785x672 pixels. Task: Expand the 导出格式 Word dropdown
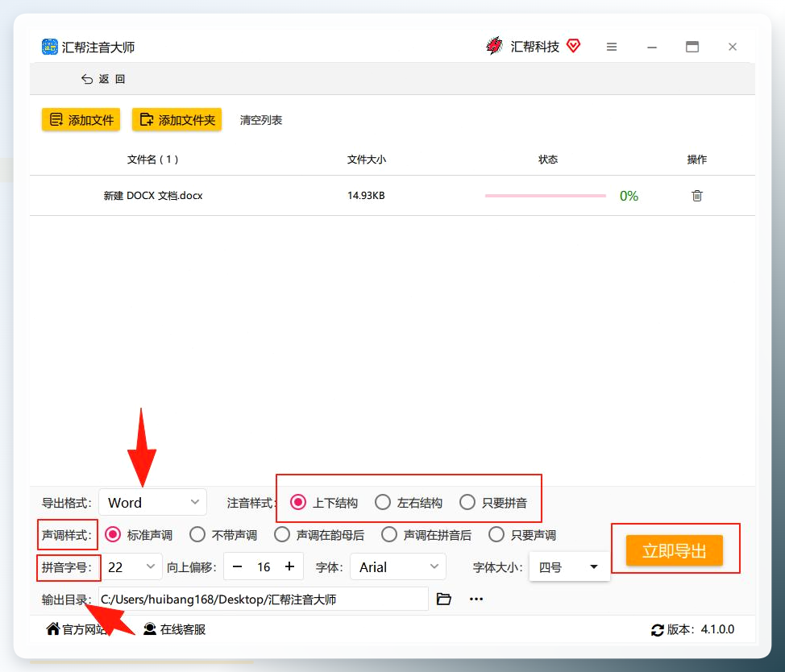click(152, 502)
